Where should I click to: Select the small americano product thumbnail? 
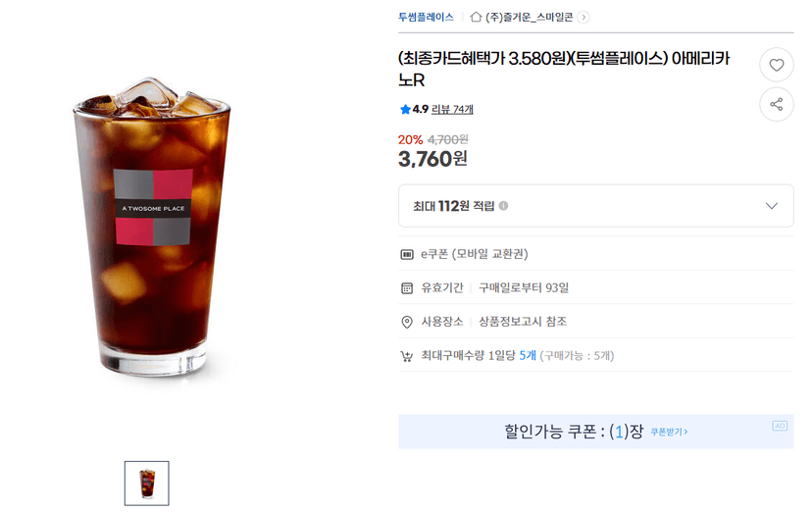pyautogui.click(x=146, y=483)
